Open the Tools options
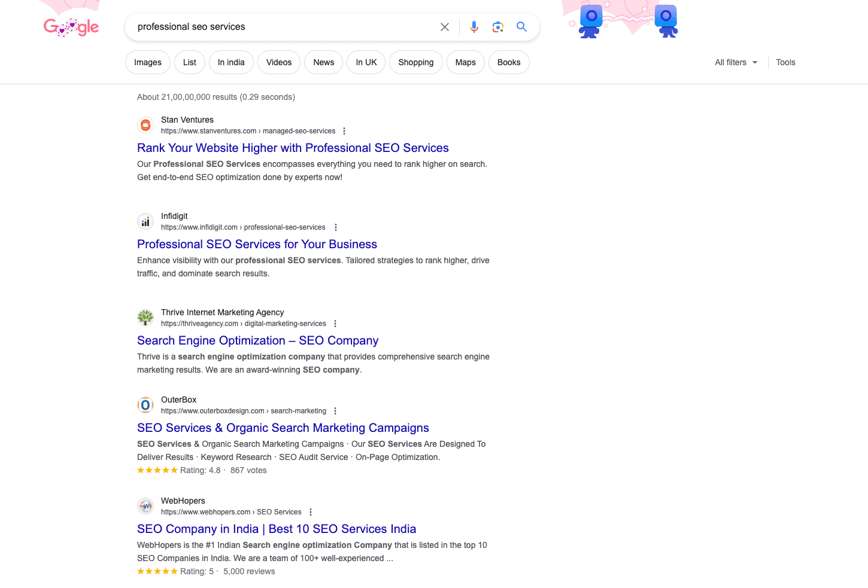 (x=785, y=62)
